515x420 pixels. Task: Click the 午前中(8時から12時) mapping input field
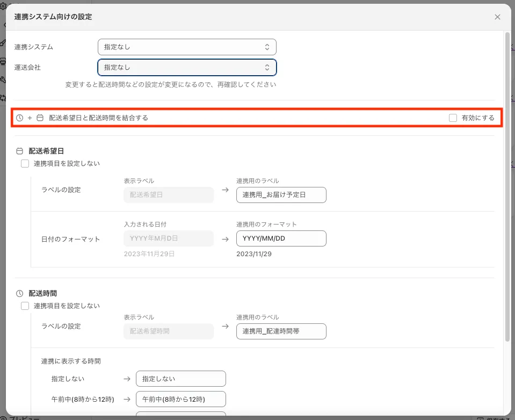[180, 399]
